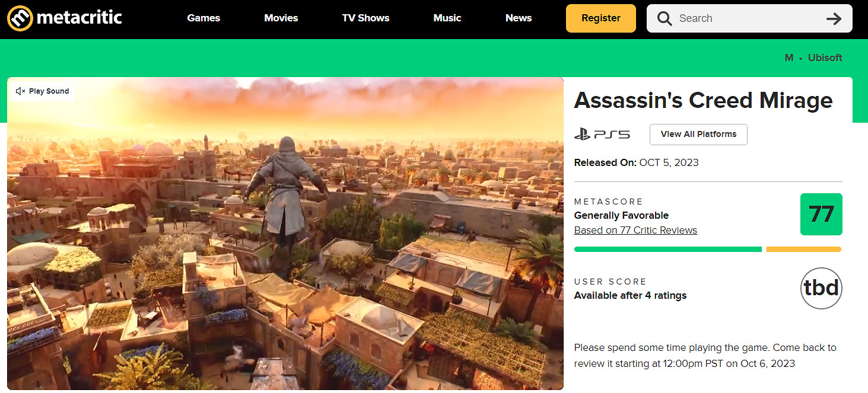
Task: Click the muted speaker icon
Action: coord(20,91)
